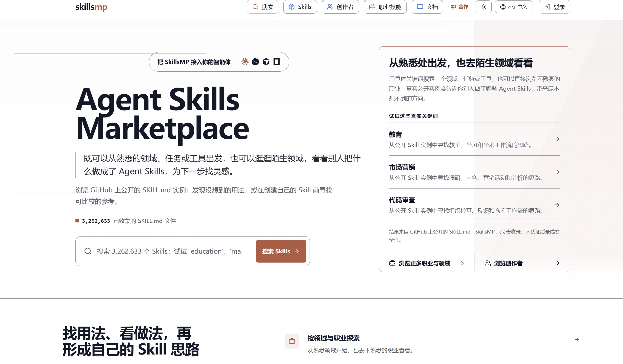Click the magnifier icon in top nav
The width and height of the screenshot is (623, 364).
(x=255, y=7)
